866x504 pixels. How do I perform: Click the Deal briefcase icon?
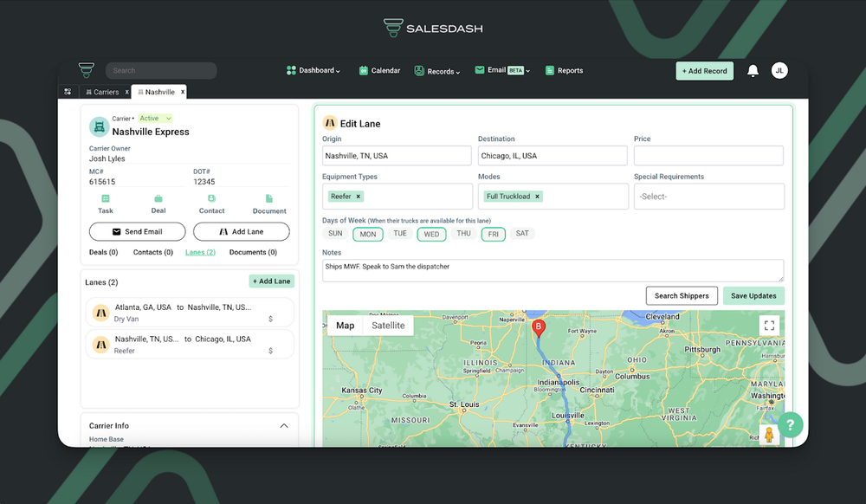158,198
